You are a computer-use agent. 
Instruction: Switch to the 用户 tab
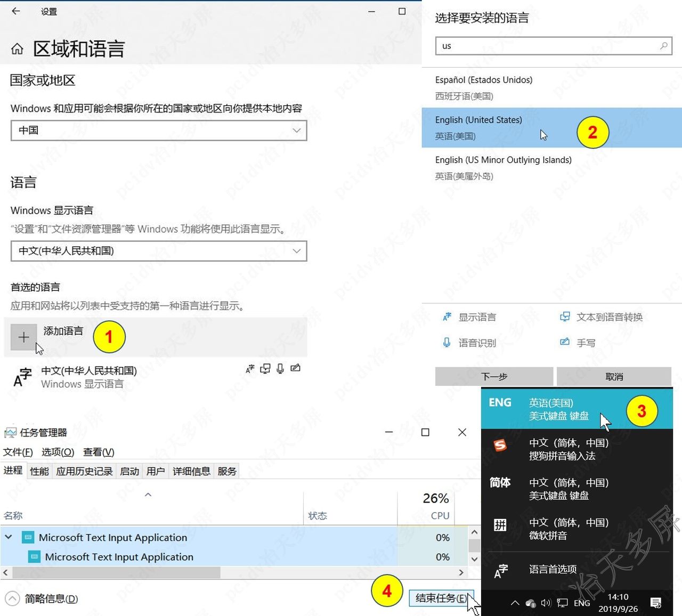pyautogui.click(x=156, y=472)
